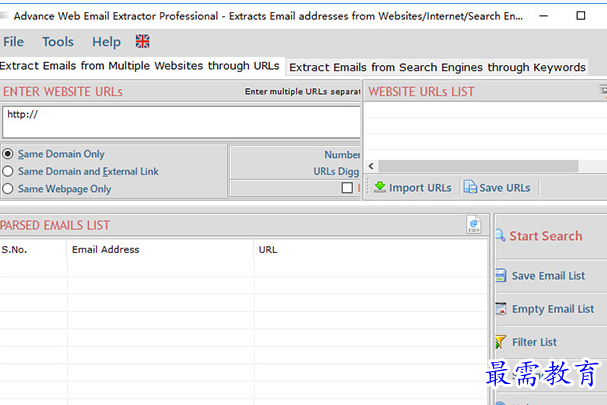Screen dimensions: 607x405
Task: Click the UK flag language icon
Action: (142, 41)
